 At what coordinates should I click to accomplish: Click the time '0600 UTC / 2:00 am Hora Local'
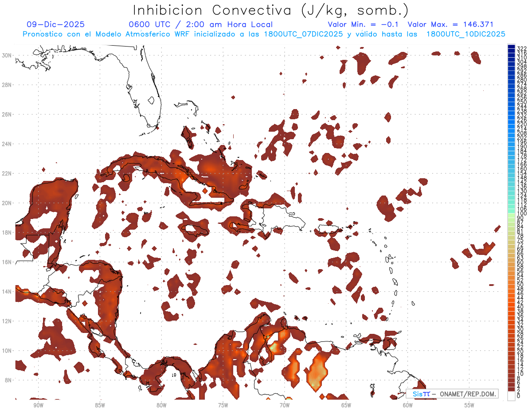[200, 25]
